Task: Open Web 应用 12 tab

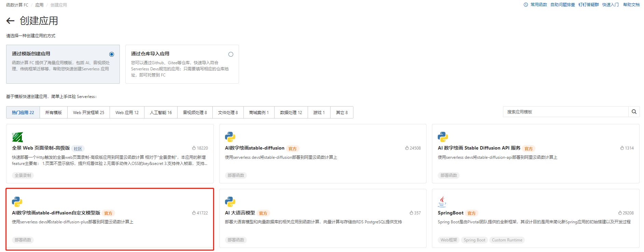Action: coord(127,112)
